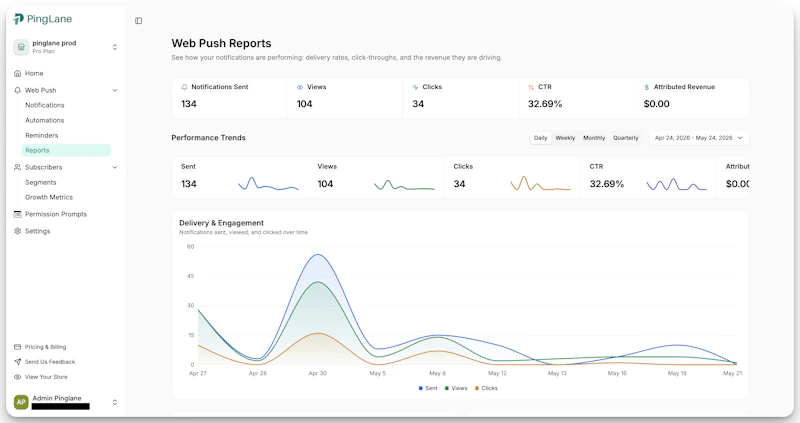
Task: Click the Delivery & Engagement chart title
Action: tap(221, 223)
